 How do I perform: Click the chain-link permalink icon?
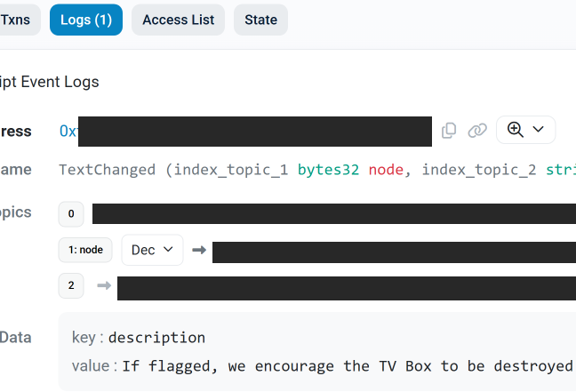477,131
